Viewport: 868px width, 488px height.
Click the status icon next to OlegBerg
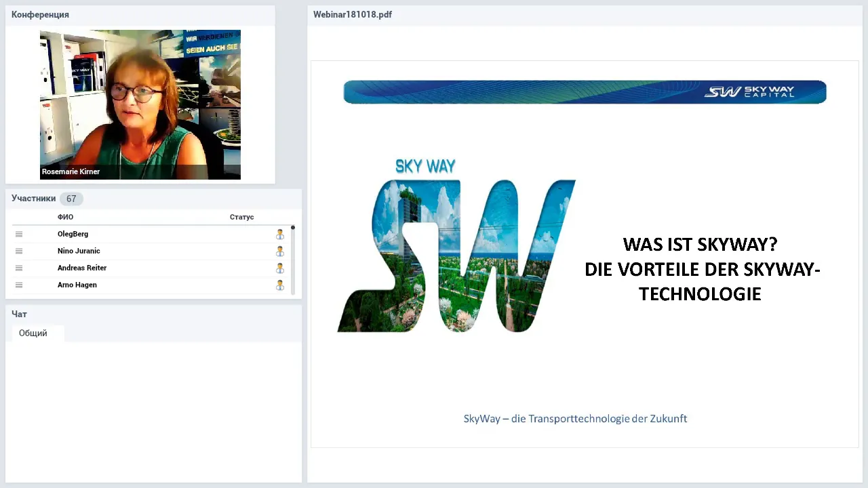pyautogui.click(x=279, y=235)
